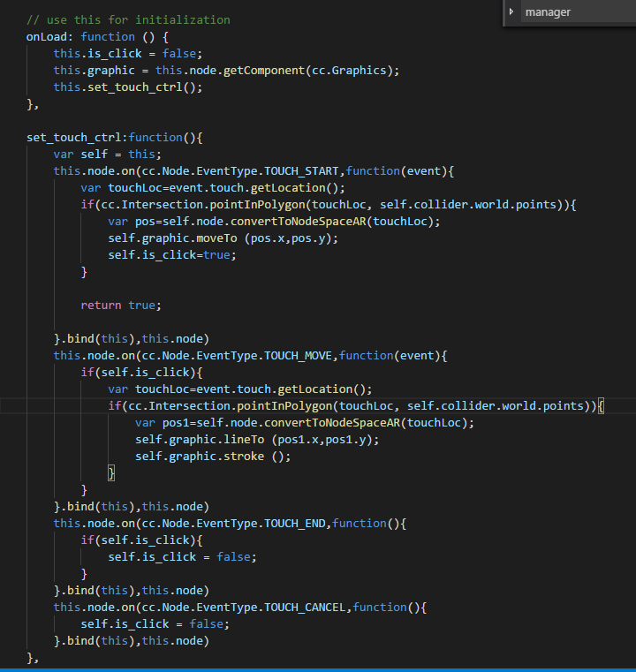Click the 'self.graphic.moveTo (pos.x,pos.y);' line
Viewport: 636px width, 672px height.
[223, 238]
